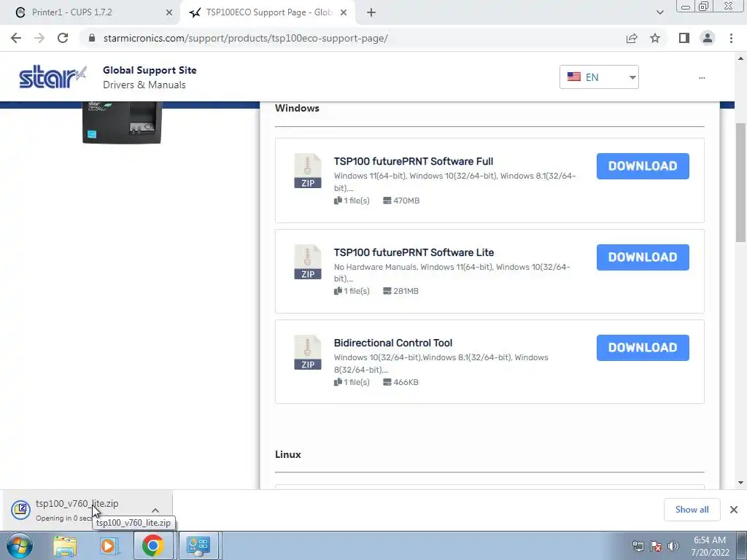Click ZIP icon of Bidirectional Control Tool
The height and width of the screenshot is (560, 747).
[308, 352]
